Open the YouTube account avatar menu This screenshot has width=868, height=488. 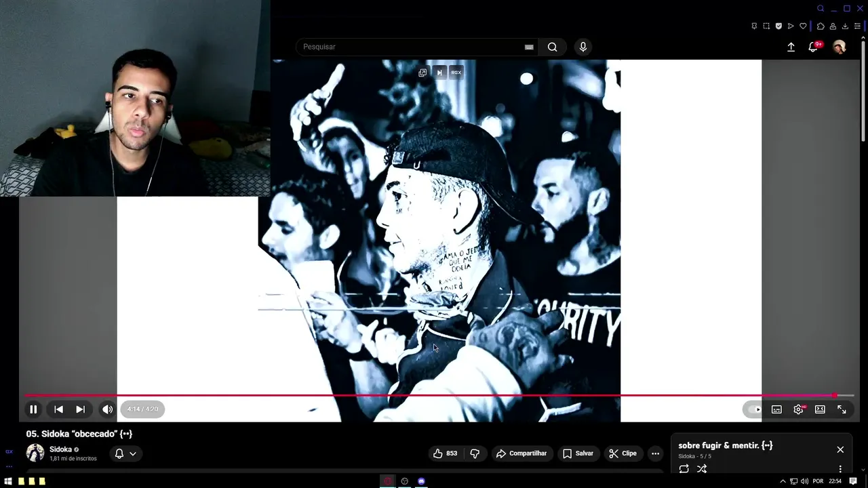click(840, 47)
